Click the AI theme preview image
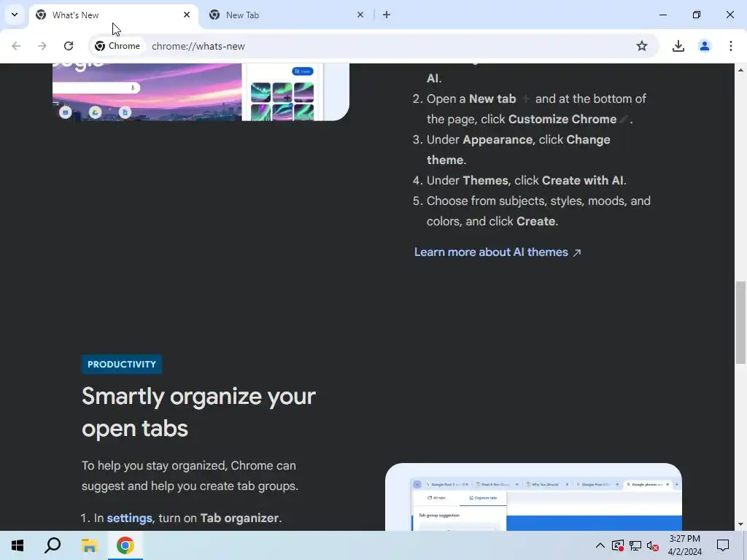The image size is (747, 560). tap(201, 92)
